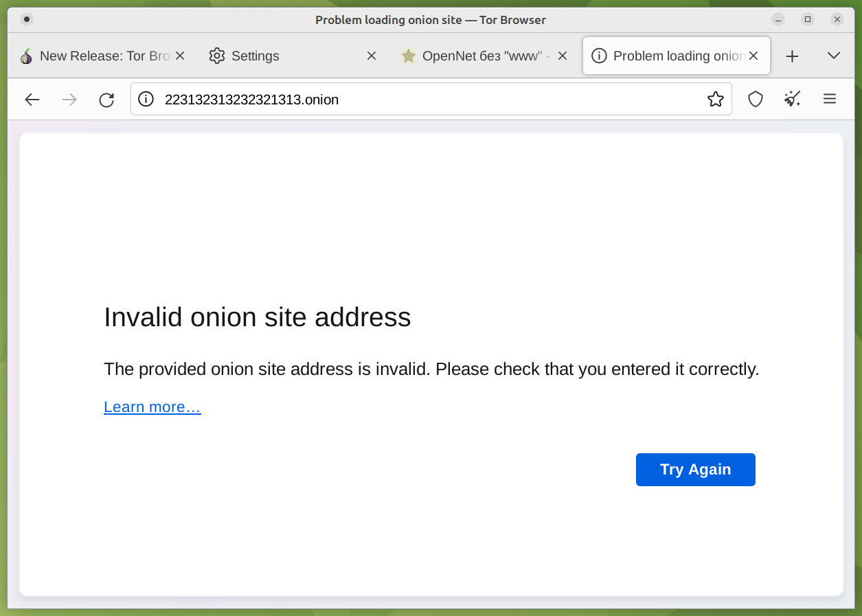Bookmark this page with the star icon

pos(716,100)
